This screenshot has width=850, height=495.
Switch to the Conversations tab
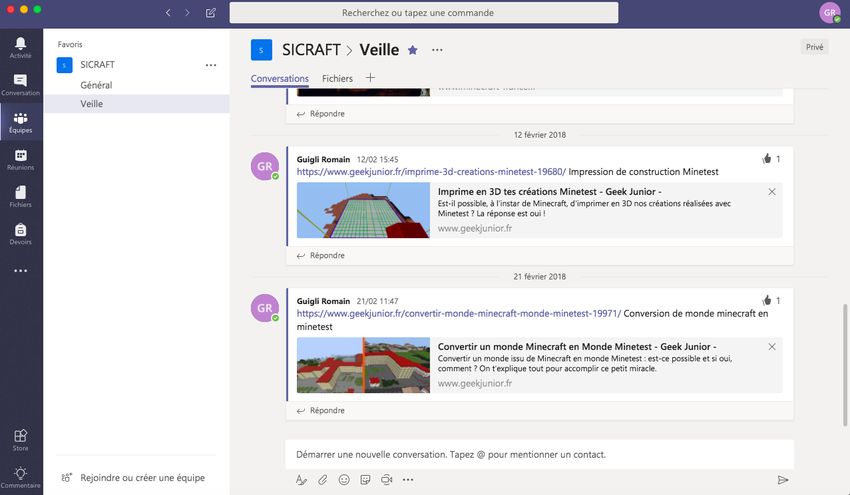point(280,79)
